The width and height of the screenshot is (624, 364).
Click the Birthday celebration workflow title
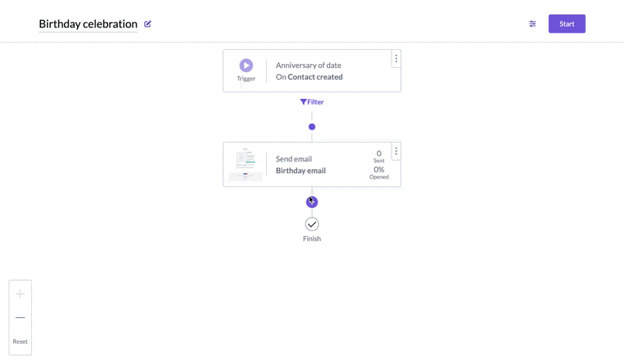click(x=88, y=24)
